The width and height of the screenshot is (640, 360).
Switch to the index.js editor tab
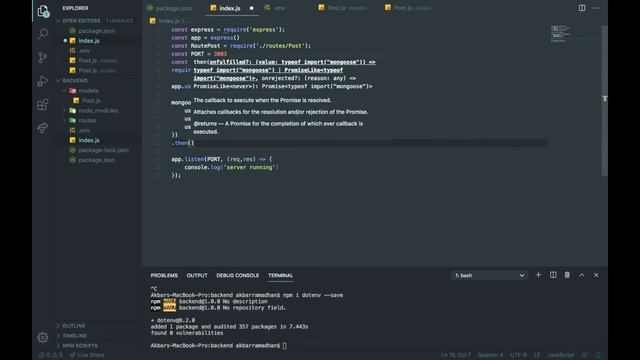point(231,8)
